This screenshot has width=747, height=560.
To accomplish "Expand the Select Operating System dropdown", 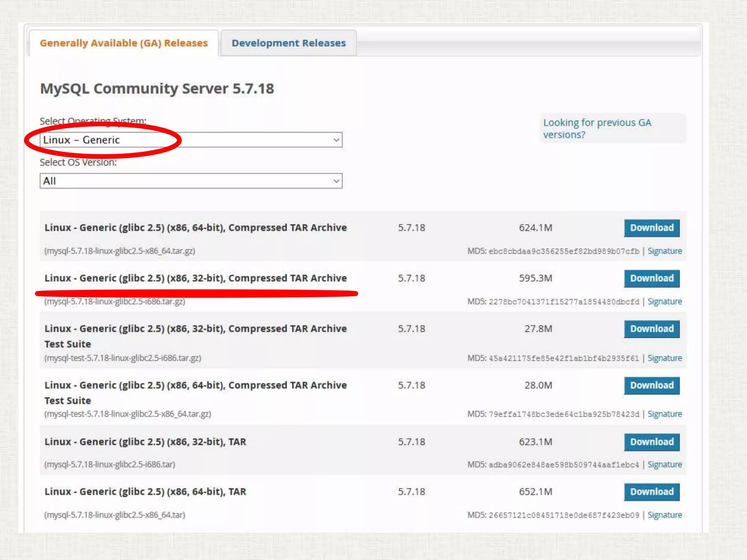I will (x=191, y=140).
